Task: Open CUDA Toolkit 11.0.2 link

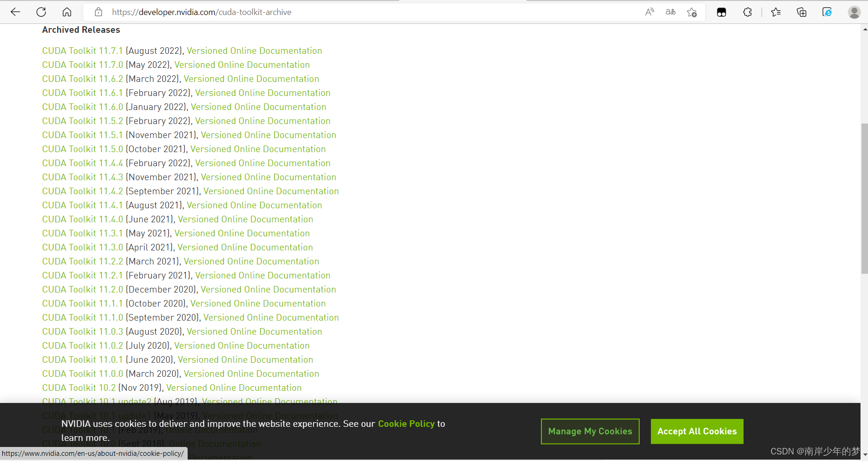Action: pyautogui.click(x=82, y=345)
